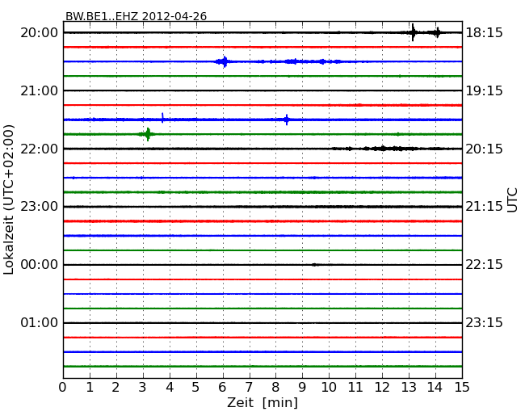525x420 pixels.
Task: Click the x-axis tick label 10
Action: click(x=329, y=387)
